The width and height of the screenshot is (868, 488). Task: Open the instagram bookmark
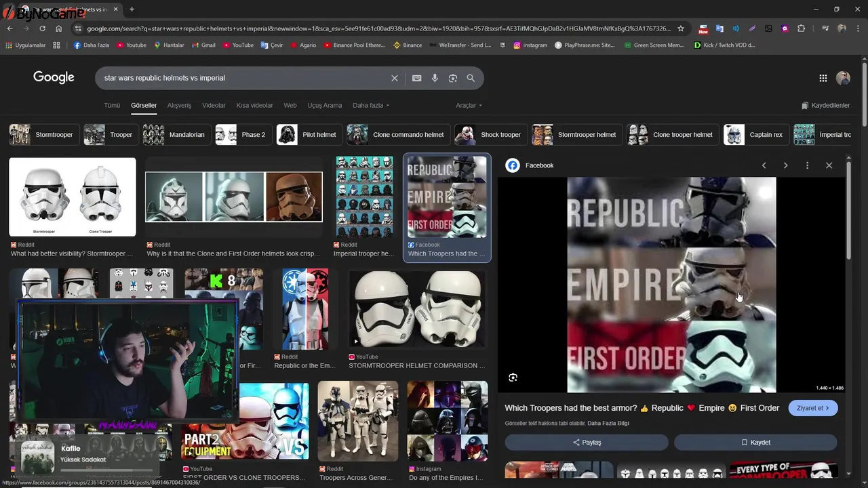click(x=530, y=45)
